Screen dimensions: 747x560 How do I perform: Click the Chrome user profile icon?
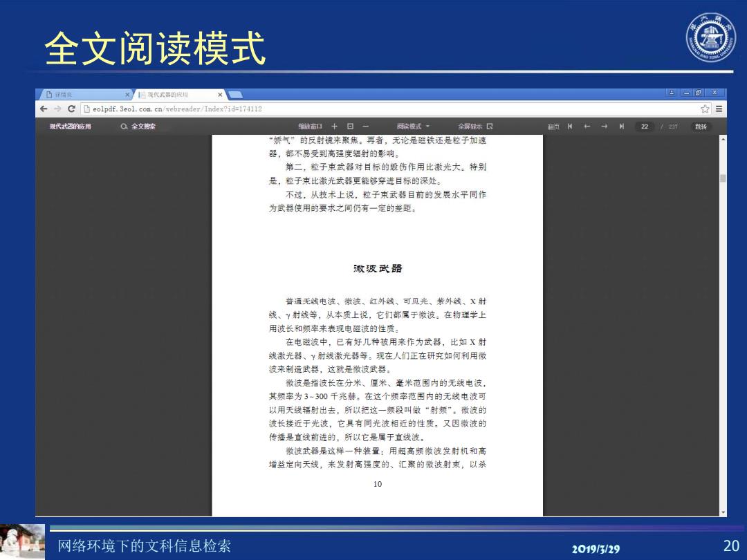pos(671,93)
